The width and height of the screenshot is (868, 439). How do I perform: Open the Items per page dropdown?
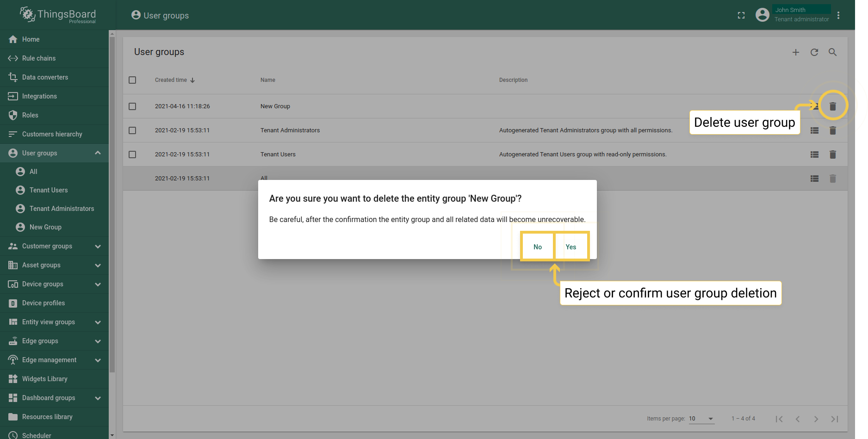(x=701, y=419)
